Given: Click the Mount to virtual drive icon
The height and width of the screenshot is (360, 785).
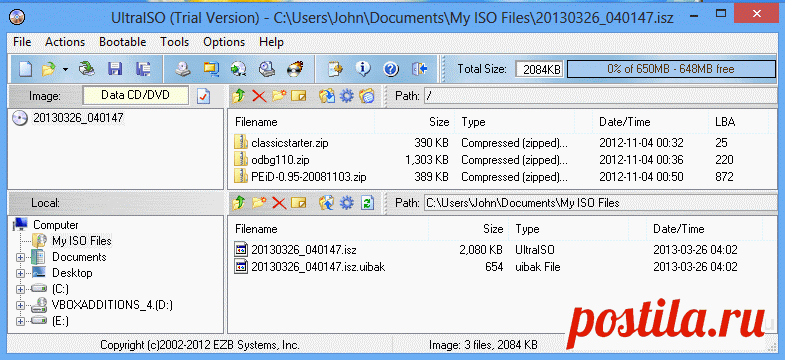Looking at the screenshot, I should (266, 69).
